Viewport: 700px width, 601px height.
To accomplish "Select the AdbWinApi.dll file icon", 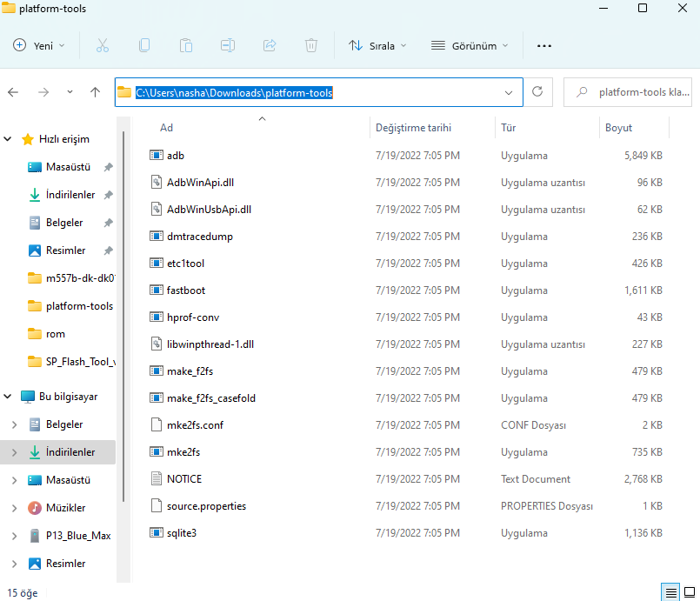I will (x=157, y=182).
